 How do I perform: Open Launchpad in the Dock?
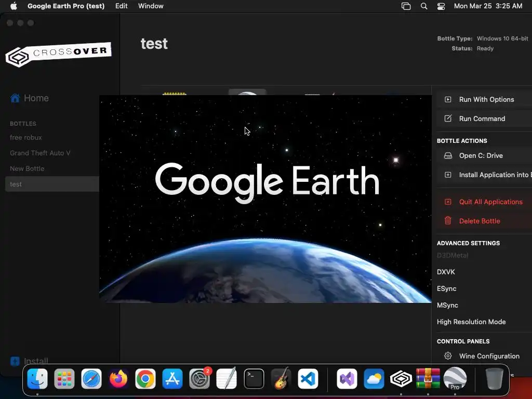[x=64, y=379]
